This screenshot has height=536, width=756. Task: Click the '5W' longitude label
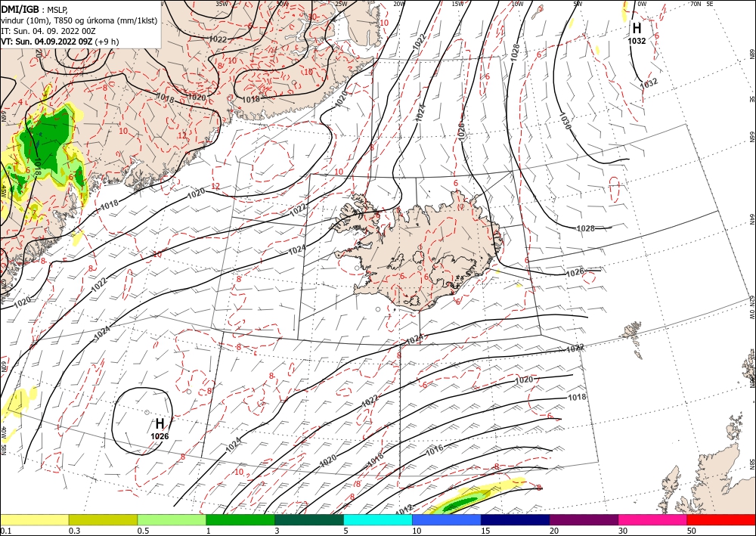click(x=578, y=4)
